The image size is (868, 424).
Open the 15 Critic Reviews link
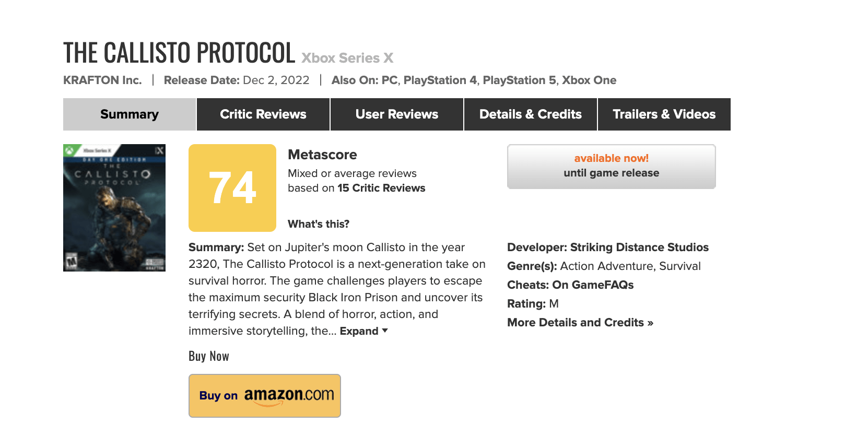pyautogui.click(x=381, y=188)
